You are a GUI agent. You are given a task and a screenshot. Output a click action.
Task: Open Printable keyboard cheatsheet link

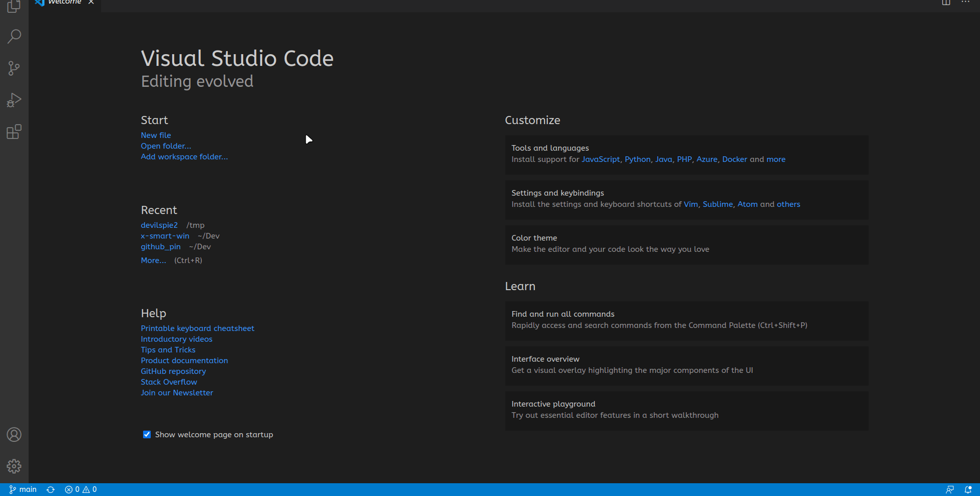click(198, 328)
